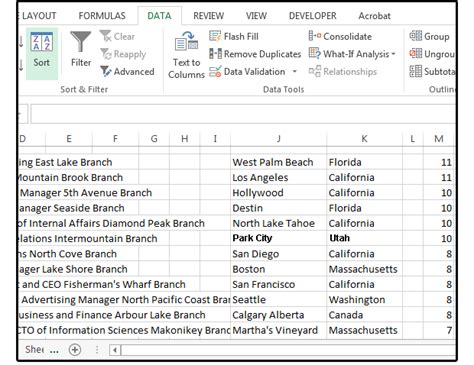Click the What-If Analysis icon

314,54
